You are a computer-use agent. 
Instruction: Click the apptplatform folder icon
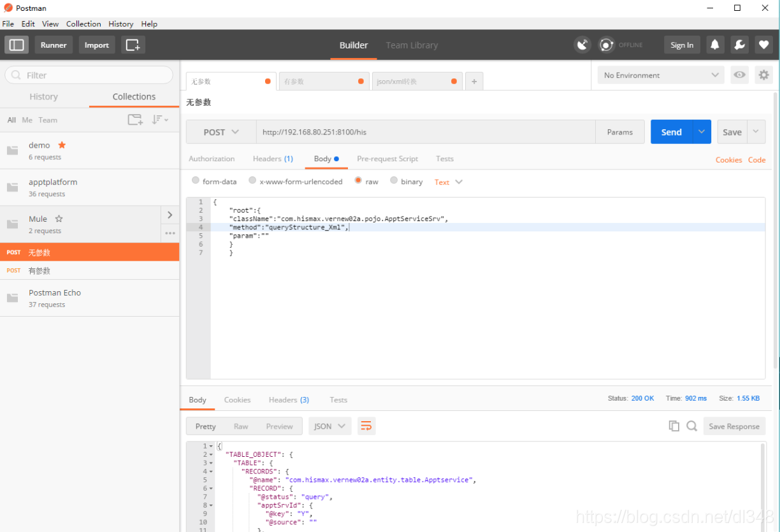tap(12, 187)
